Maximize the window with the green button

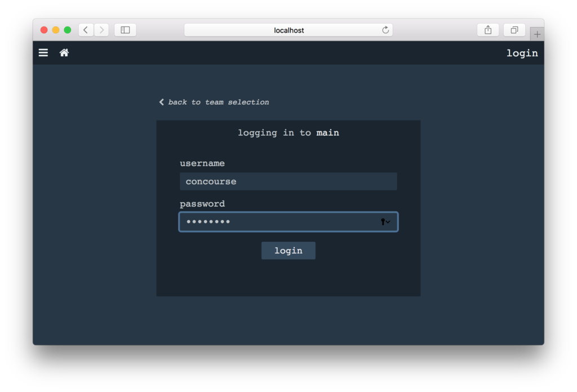pos(68,30)
